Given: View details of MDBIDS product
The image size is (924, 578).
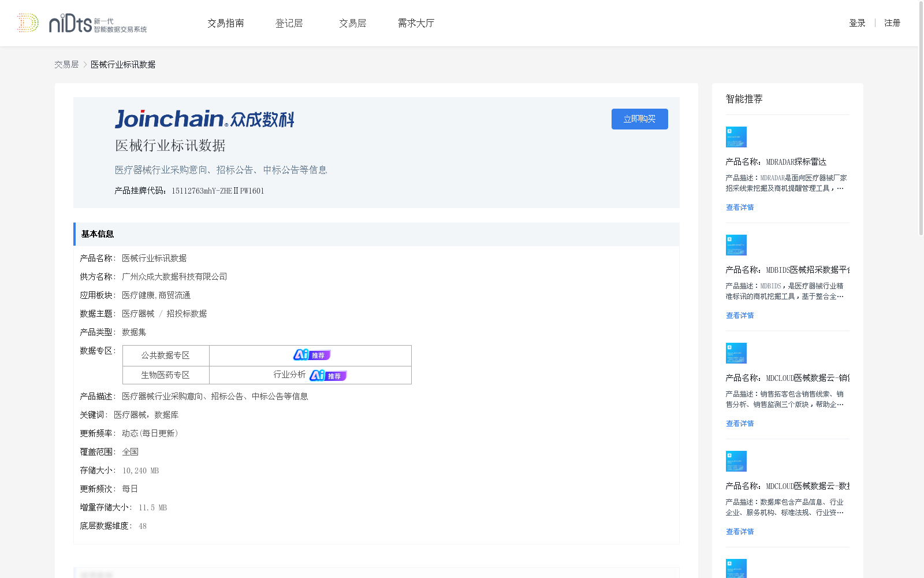Looking at the screenshot, I should coord(740,316).
